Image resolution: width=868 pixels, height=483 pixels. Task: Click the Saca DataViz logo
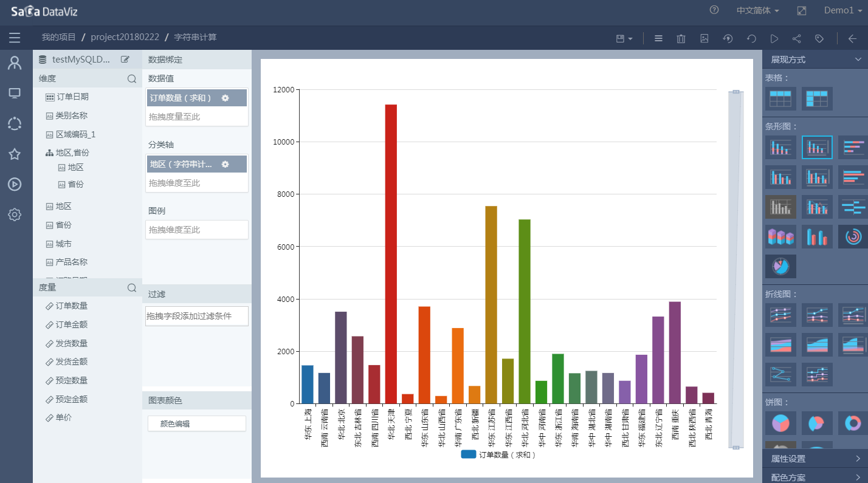click(x=44, y=11)
